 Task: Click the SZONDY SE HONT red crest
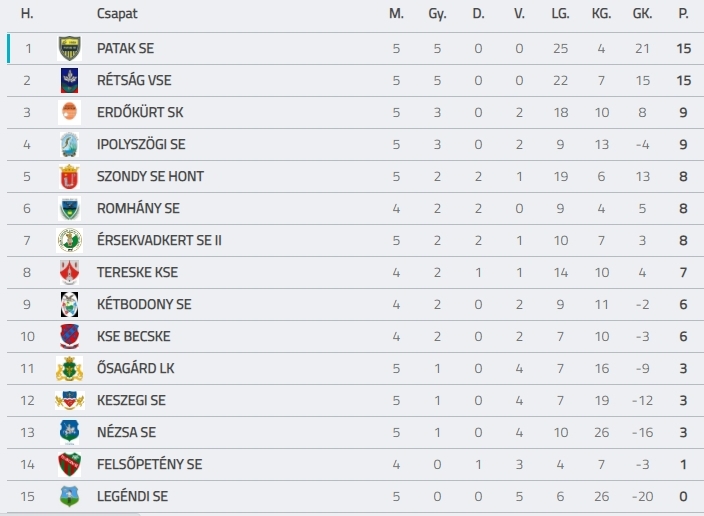tap(70, 176)
